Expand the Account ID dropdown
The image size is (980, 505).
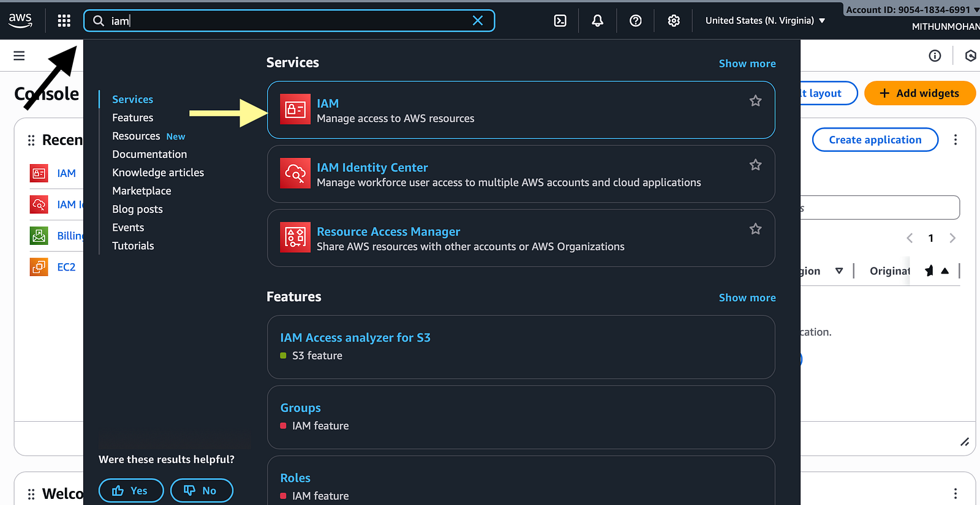tap(913, 10)
